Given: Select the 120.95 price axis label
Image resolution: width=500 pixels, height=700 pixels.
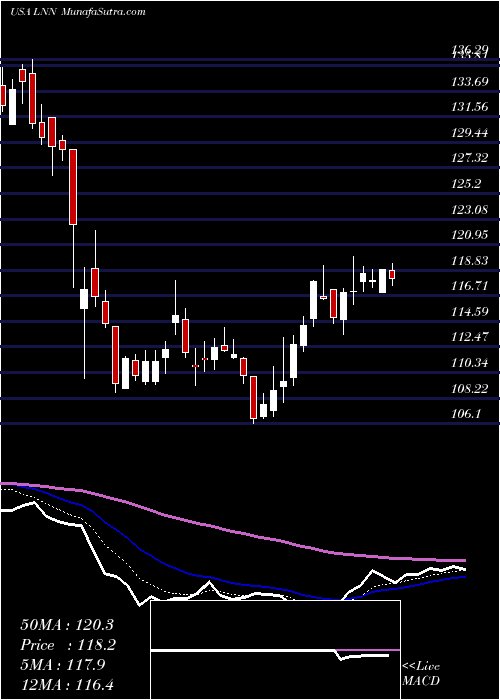Looking at the screenshot, I should pyautogui.click(x=470, y=235).
